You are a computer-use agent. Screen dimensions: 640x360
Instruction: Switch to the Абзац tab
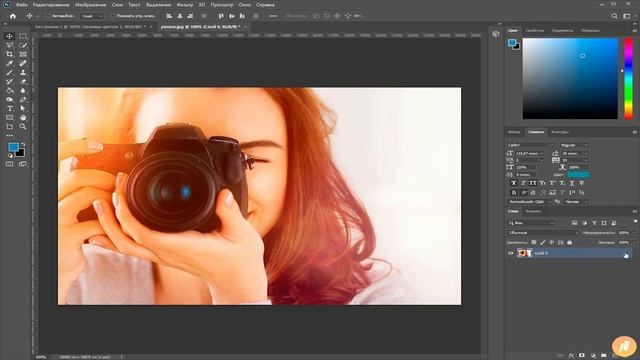[x=514, y=132]
